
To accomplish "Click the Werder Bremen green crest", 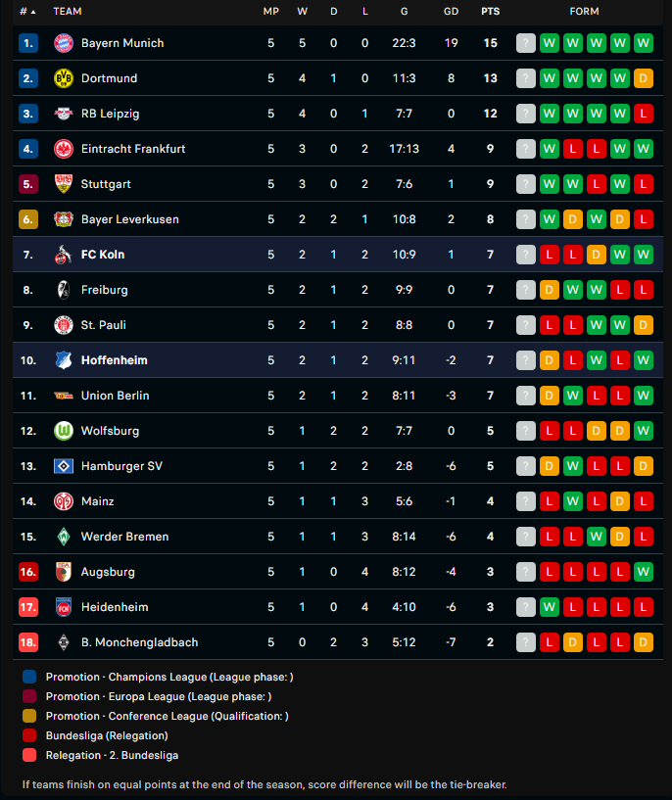I will pos(64,537).
